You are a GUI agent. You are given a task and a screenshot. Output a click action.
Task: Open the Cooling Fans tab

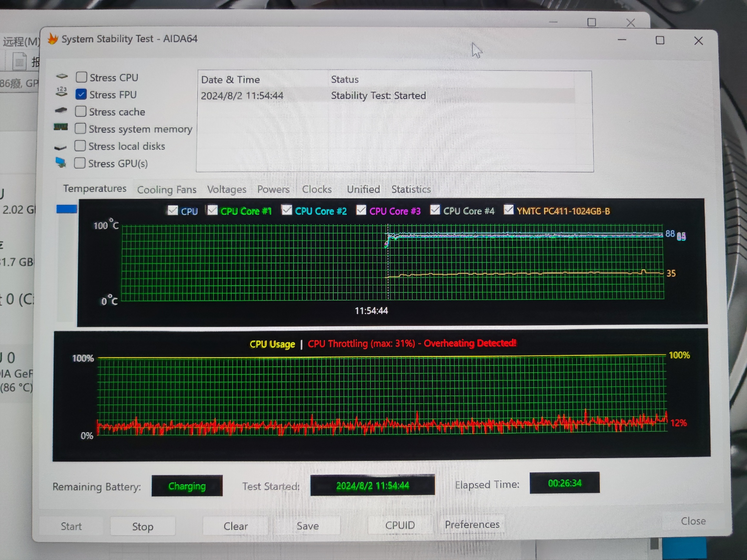[167, 189]
